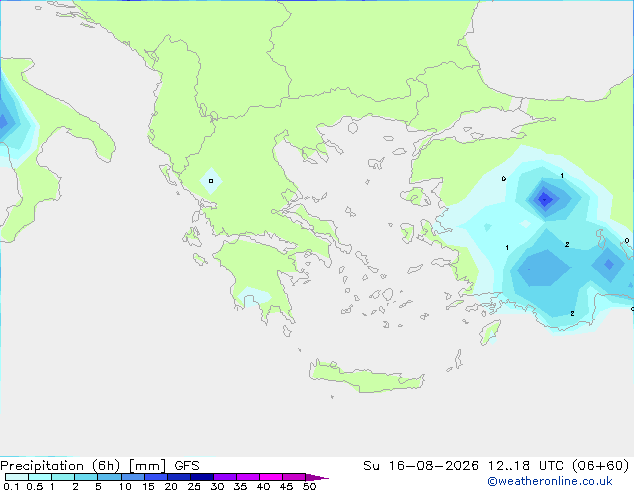This screenshot has height=490, width=634.
Task: Open the weatheronline.co.uk copyright link
Action: 550,481
